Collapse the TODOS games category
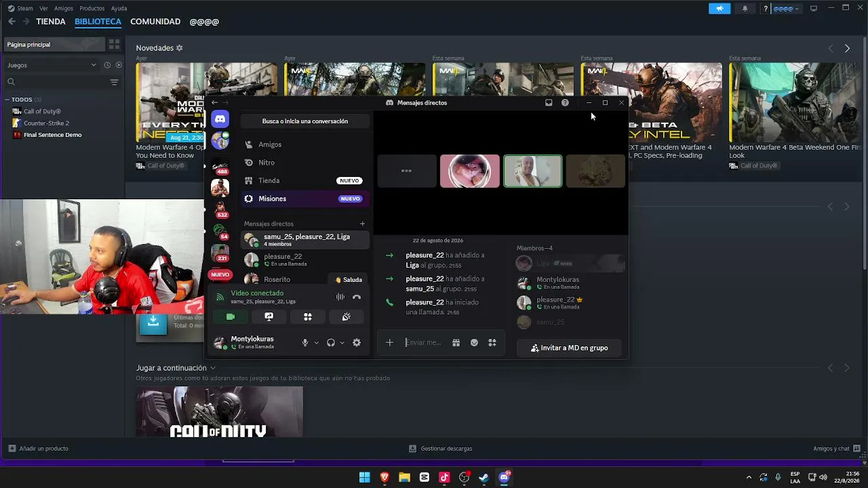868x488 pixels. [7, 100]
